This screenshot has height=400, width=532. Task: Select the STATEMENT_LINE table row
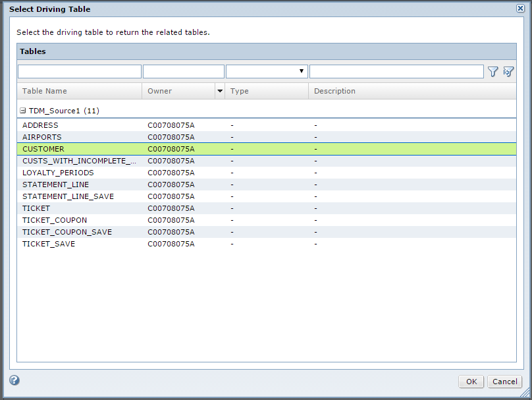tap(267, 185)
